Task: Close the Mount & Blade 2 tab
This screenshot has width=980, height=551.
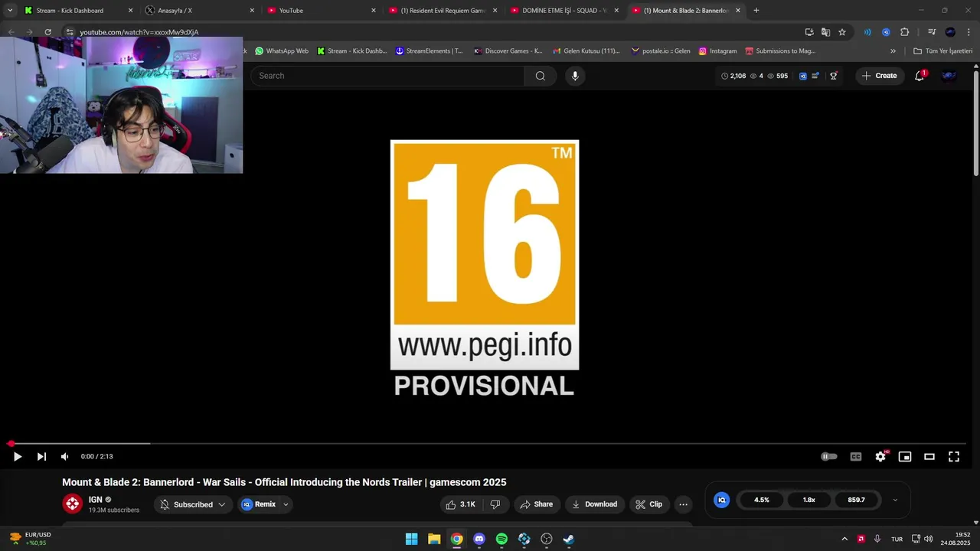Action: coord(738,11)
